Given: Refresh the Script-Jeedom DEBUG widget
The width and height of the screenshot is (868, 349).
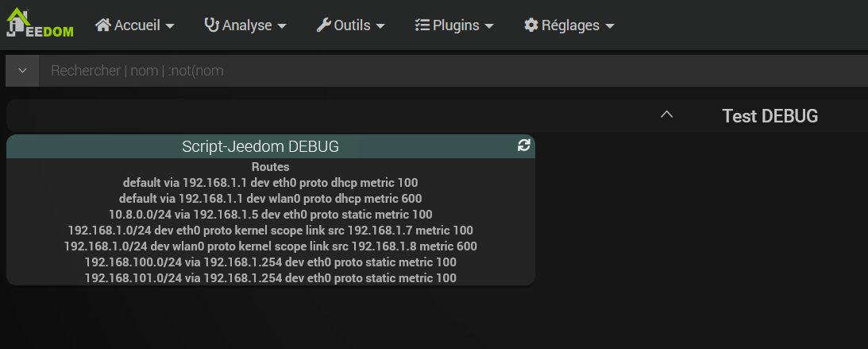Looking at the screenshot, I should tap(523, 145).
